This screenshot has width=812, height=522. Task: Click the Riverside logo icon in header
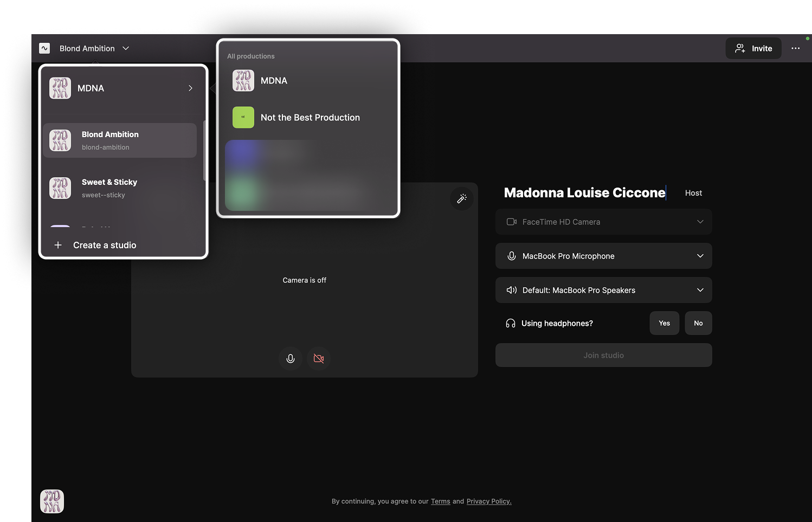point(44,48)
